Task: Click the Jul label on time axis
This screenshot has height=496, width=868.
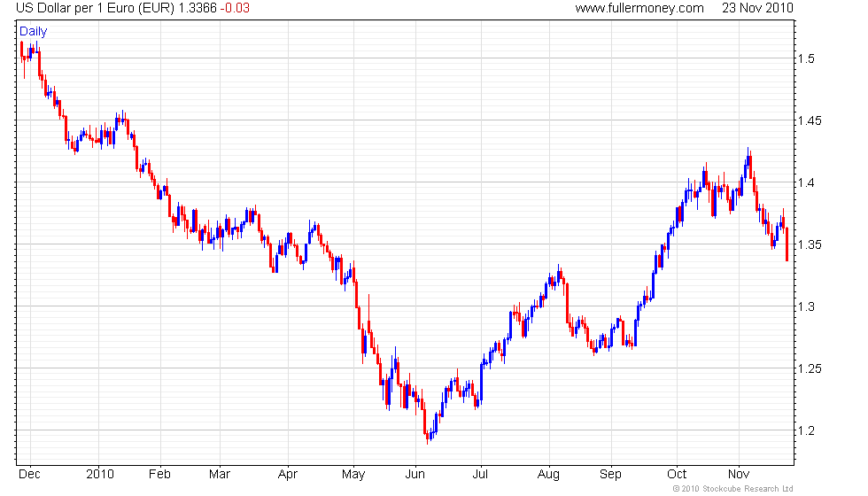Action: pos(480,475)
